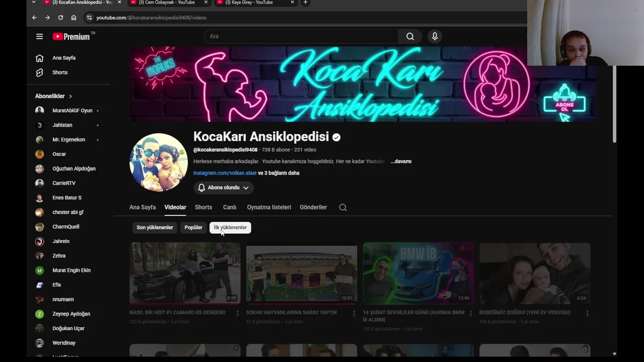The width and height of the screenshot is (644, 362).
Task: Switch to Oynatma listeleri tab
Action: point(269,207)
